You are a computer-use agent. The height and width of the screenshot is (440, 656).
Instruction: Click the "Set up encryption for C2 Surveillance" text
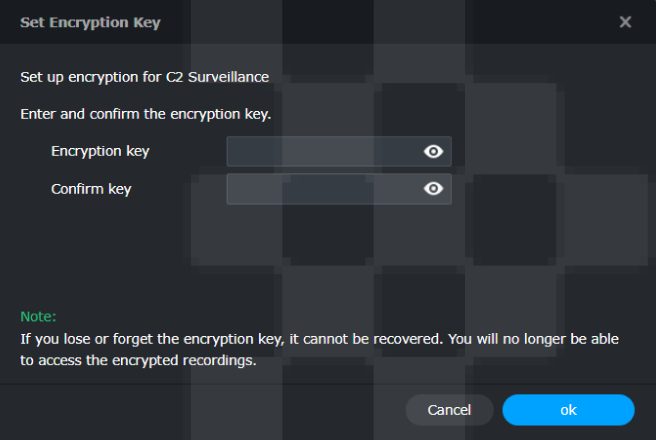click(144, 77)
